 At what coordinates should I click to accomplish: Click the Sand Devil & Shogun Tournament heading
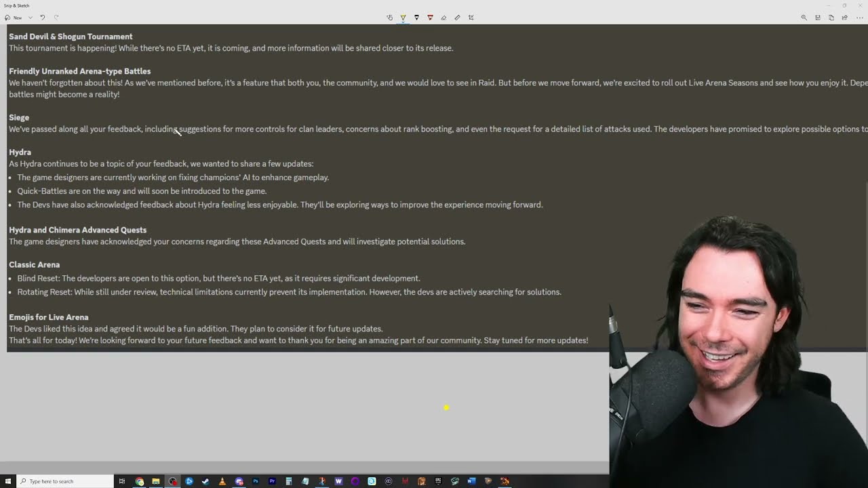pyautogui.click(x=71, y=37)
